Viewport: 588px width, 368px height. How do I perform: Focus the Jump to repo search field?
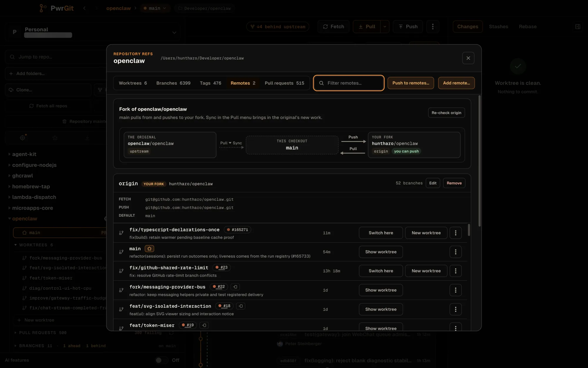(x=56, y=57)
